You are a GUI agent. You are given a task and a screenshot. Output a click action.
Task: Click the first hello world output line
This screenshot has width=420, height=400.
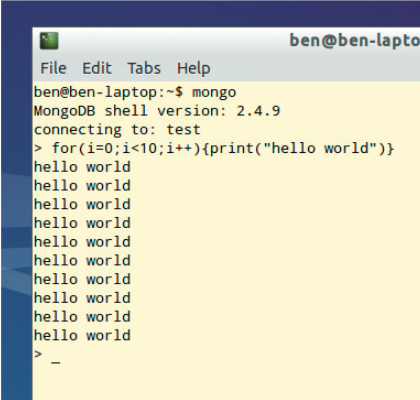[82, 167]
